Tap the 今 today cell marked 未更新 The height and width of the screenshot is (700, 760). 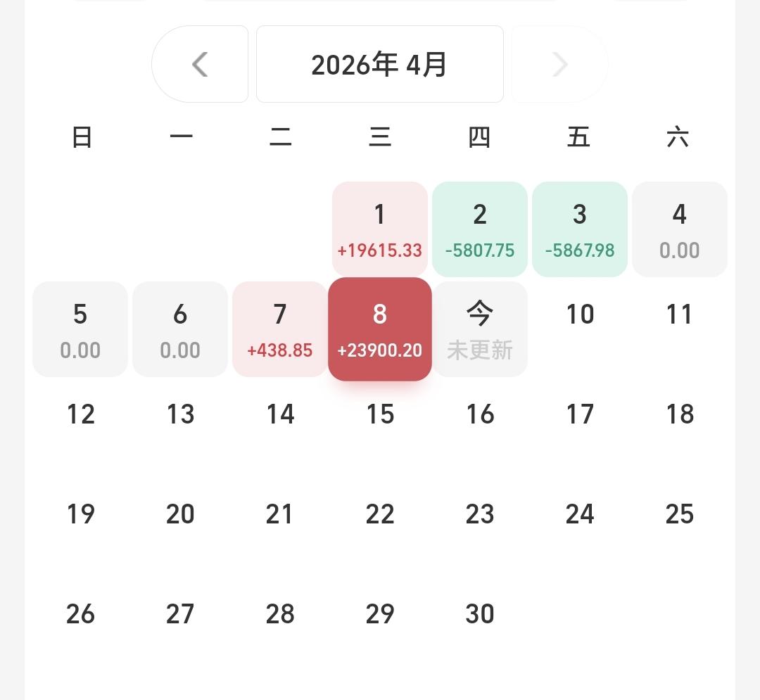pyautogui.click(x=479, y=329)
